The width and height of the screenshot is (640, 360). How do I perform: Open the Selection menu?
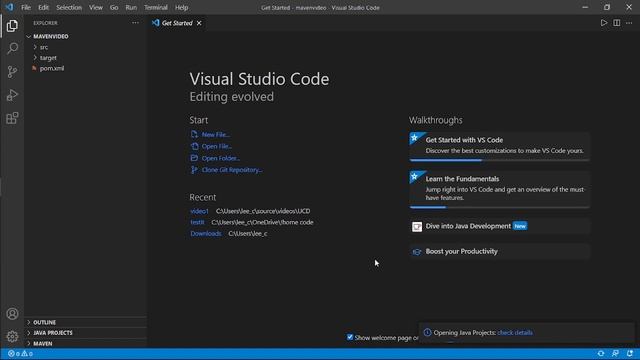69,7
